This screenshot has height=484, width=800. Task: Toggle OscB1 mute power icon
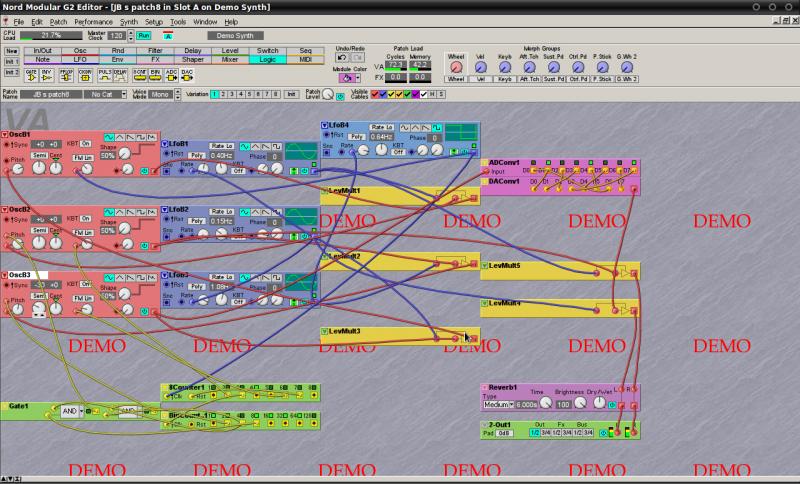click(x=144, y=171)
